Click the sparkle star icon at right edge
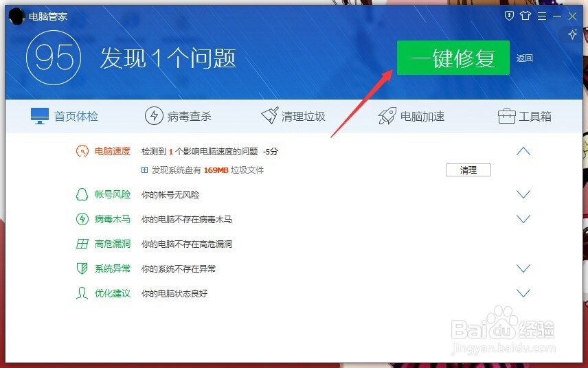 pos(572,34)
